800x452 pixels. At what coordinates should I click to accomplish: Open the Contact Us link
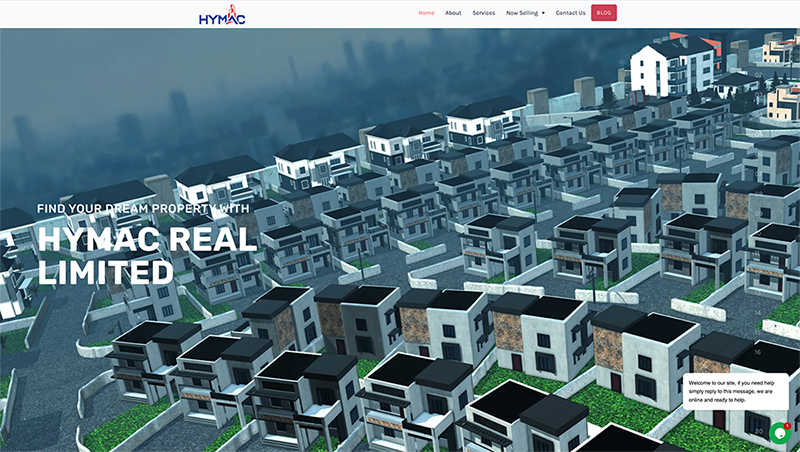click(570, 13)
